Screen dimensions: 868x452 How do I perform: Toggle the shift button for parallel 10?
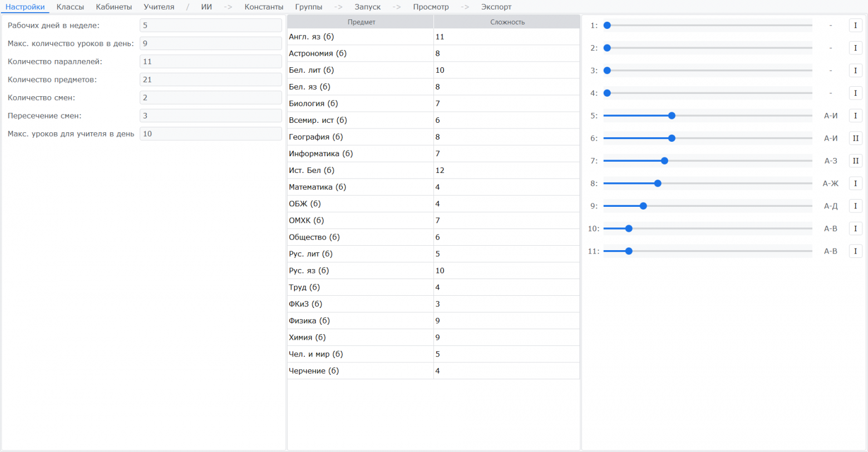[856, 229]
